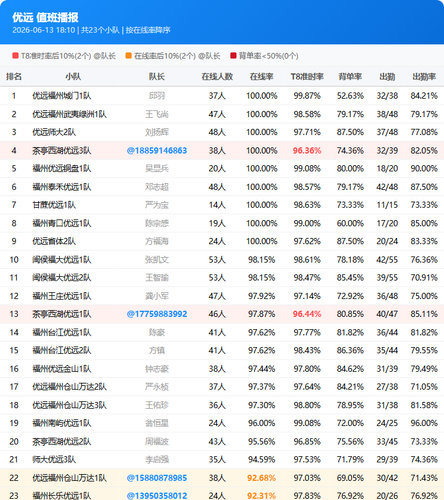
Task: Click the timestamp 2026-06-13 18:10 subtitle
Action: tap(44, 30)
